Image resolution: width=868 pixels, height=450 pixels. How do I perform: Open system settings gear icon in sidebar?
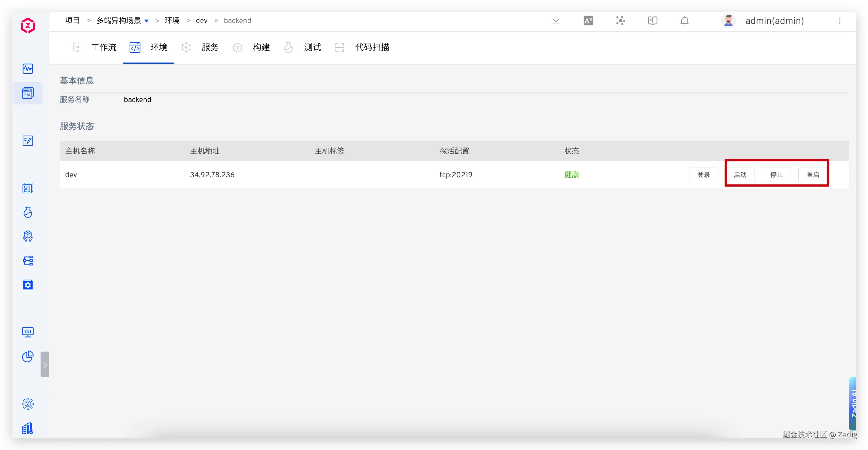pyautogui.click(x=28, y=404)
